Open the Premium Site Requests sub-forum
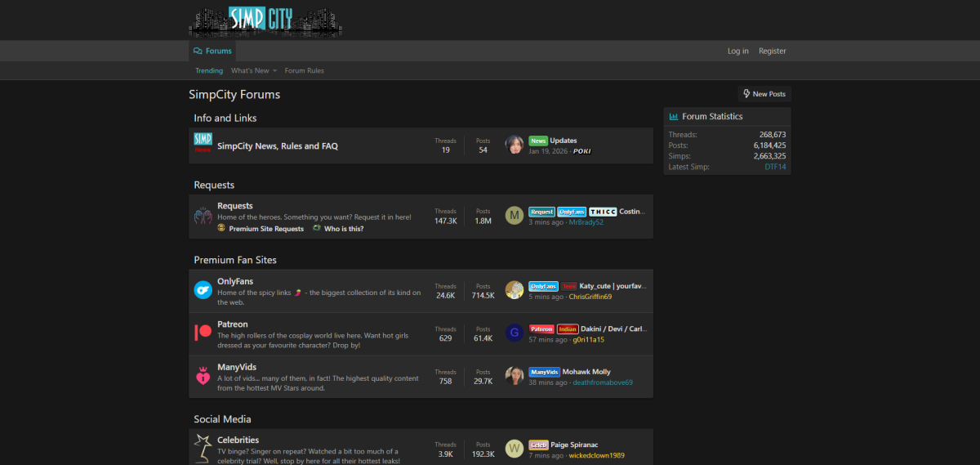980x465 pixels. pos(265,229)
